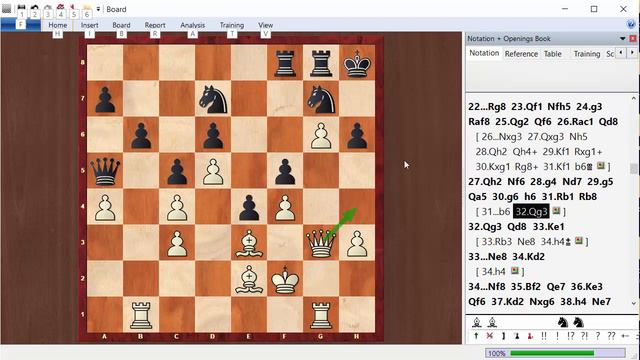Switch to the Reference panel tab
The width and height of the screenshot is (640, 360).
(521, 53)
